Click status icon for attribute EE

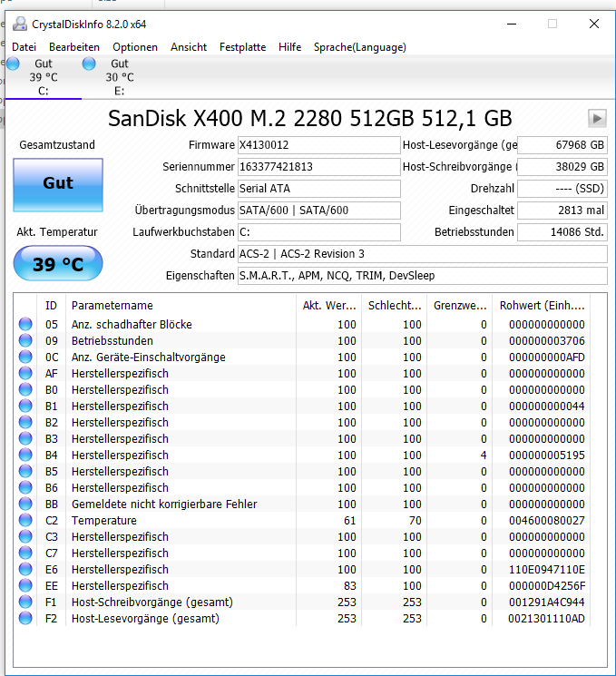(25, 585)
